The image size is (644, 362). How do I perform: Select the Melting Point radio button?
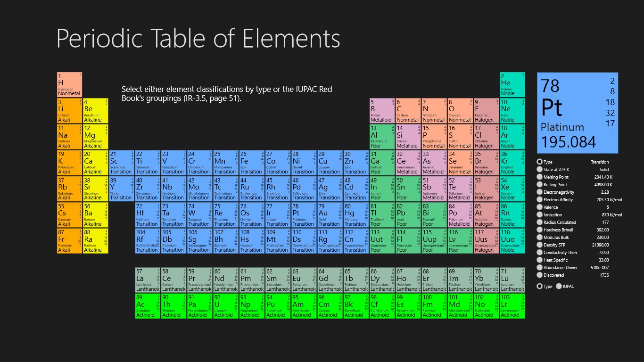[x=540, y=177]
